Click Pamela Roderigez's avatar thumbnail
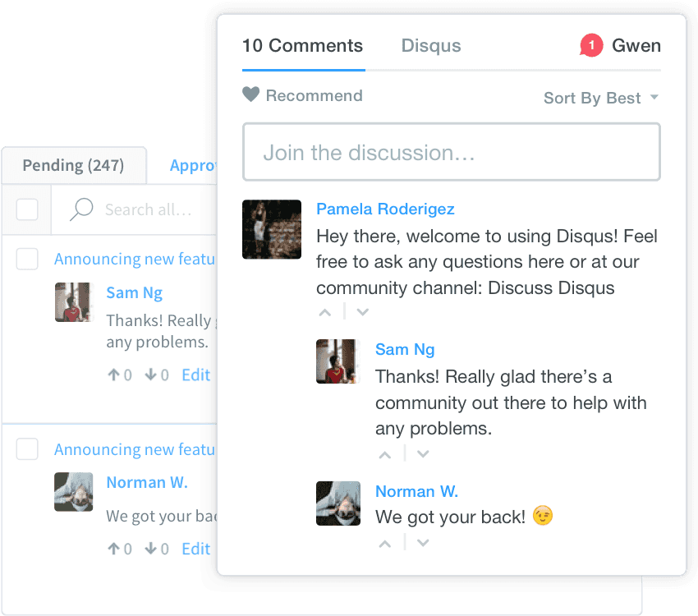 (x=272, y=229)
